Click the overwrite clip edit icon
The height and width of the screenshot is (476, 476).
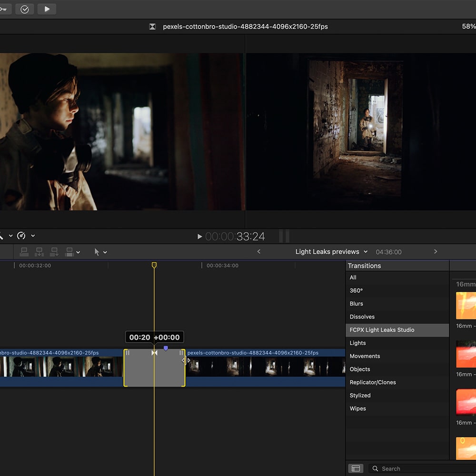(x=69, y=252)
